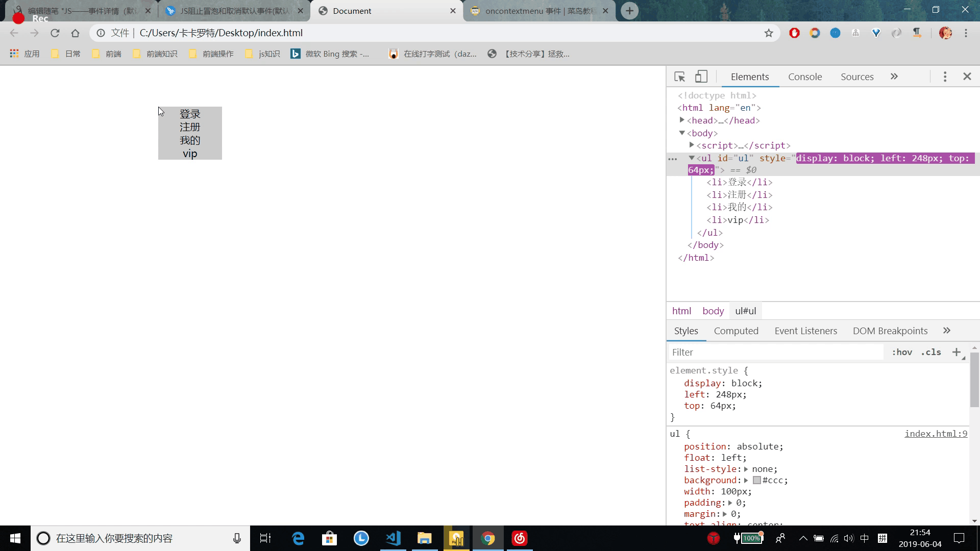Select the Styles tab
Image resolution: width=980 pixels, height=551 pixels.
tap(686, 331)
